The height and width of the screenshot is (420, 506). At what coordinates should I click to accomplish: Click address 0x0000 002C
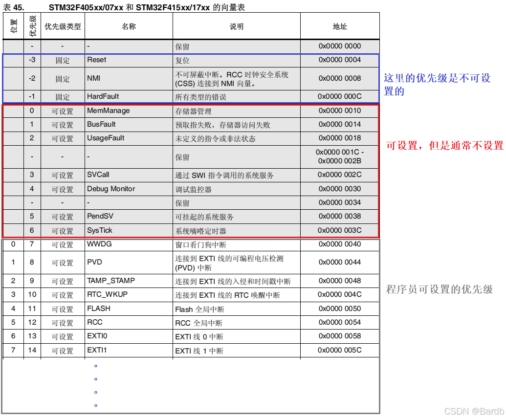point(340,175)
